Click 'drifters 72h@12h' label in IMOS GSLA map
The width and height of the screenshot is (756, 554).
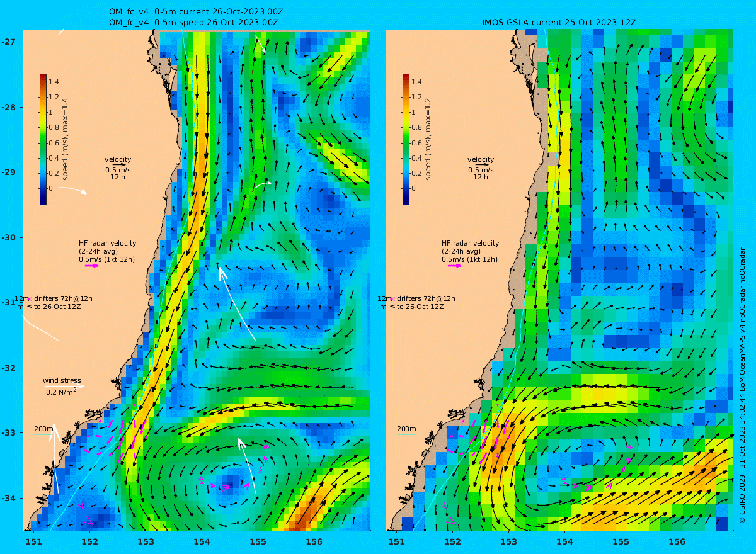(x=426, y=298)
